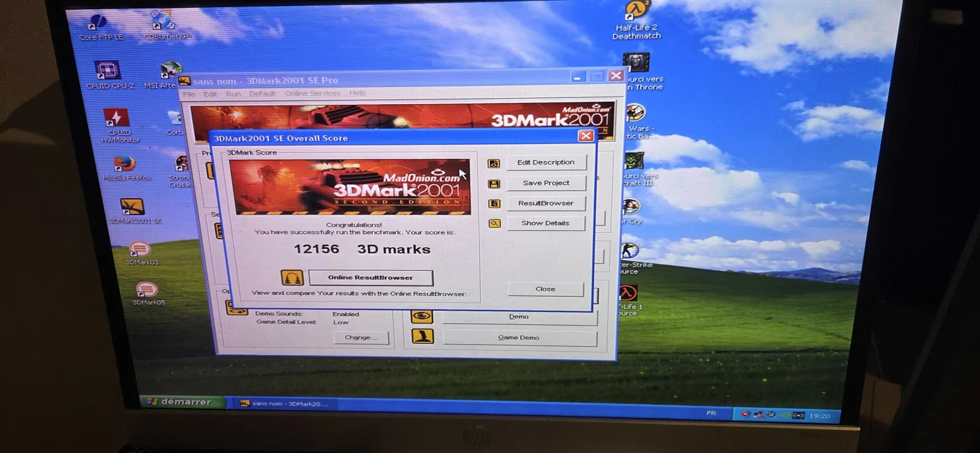Click the eye icon beside the Demo button
Screen dimensions: 980x453
(422, 316)
